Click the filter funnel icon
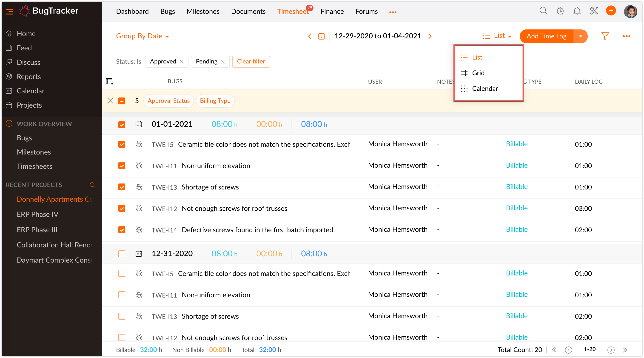The image size is (644, 358). click(605, 36)
